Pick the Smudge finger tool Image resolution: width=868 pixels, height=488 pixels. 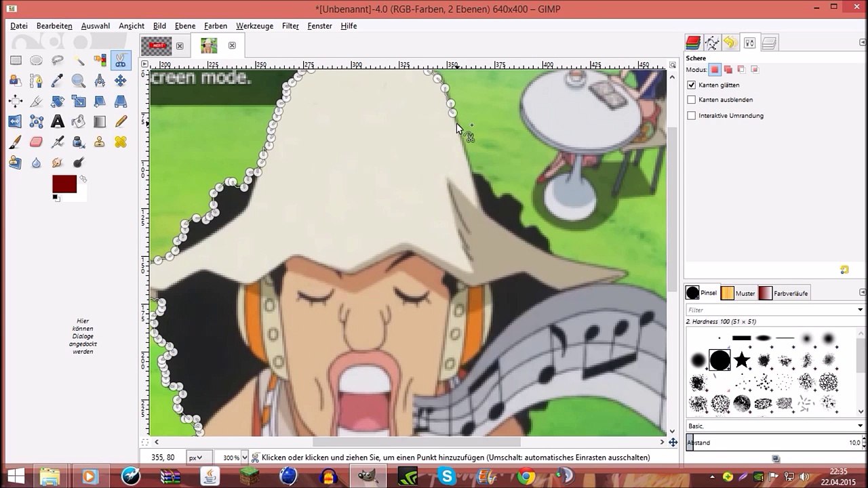point(58,162)
